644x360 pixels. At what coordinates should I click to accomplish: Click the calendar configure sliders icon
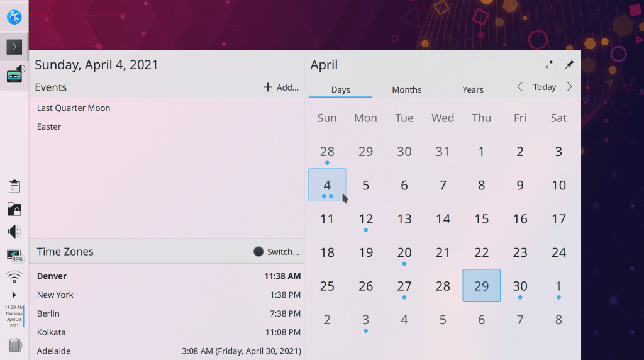point(550,65)
